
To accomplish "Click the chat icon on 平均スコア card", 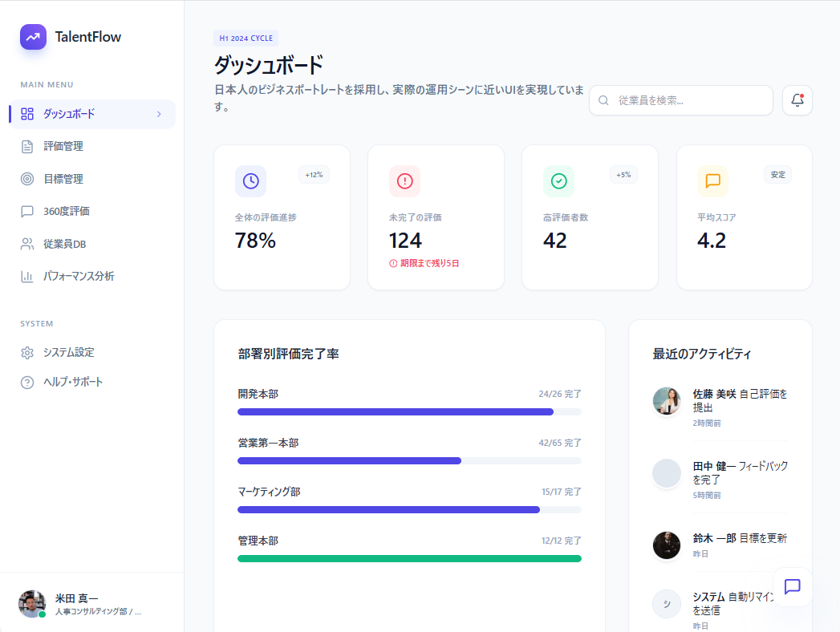I will coord(713,181).
